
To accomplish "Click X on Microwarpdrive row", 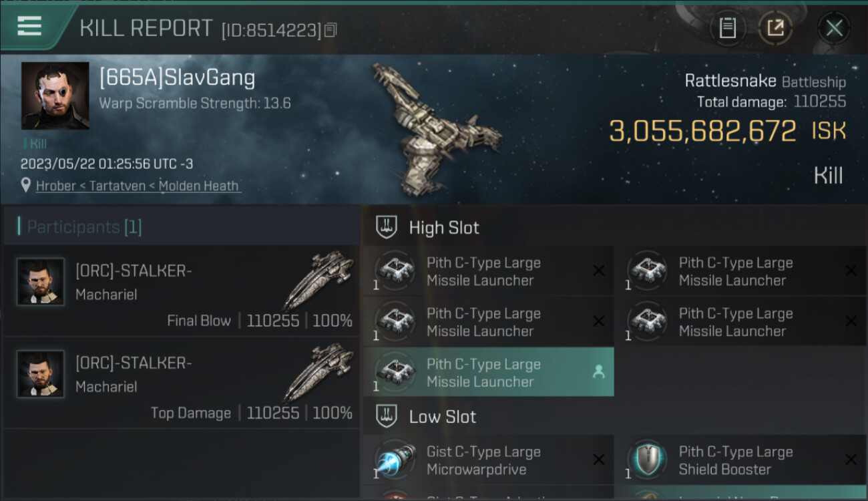I will point(598,460).
